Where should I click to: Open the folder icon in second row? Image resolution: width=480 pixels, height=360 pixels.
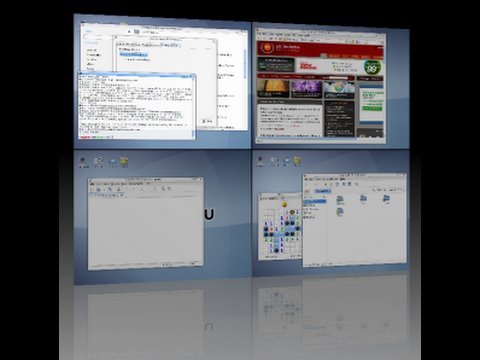click(x=340, y=212)
